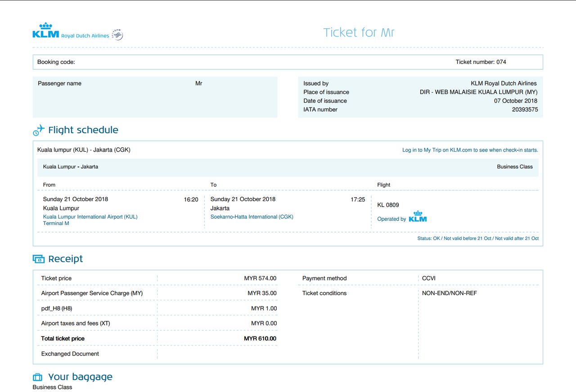Click the KLM logo next to Operated by
This screenshot has height=392, width=576.
(418, 217)
